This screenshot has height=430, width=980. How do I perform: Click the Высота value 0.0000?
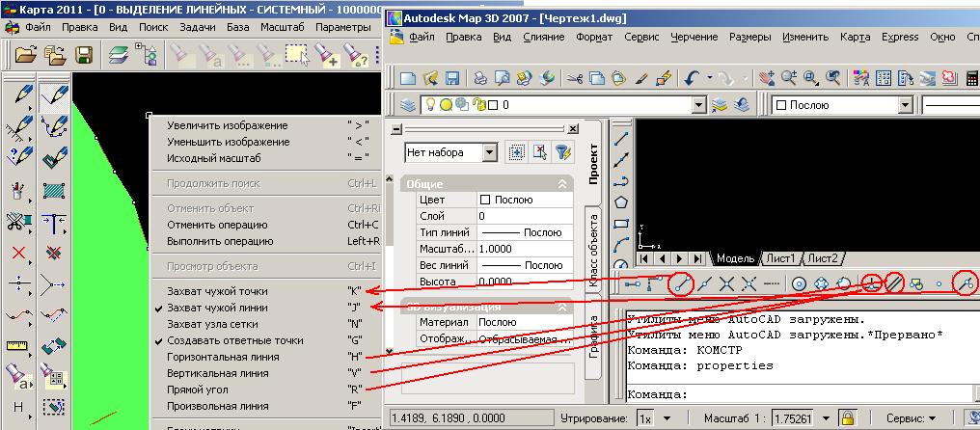point(525,282)
